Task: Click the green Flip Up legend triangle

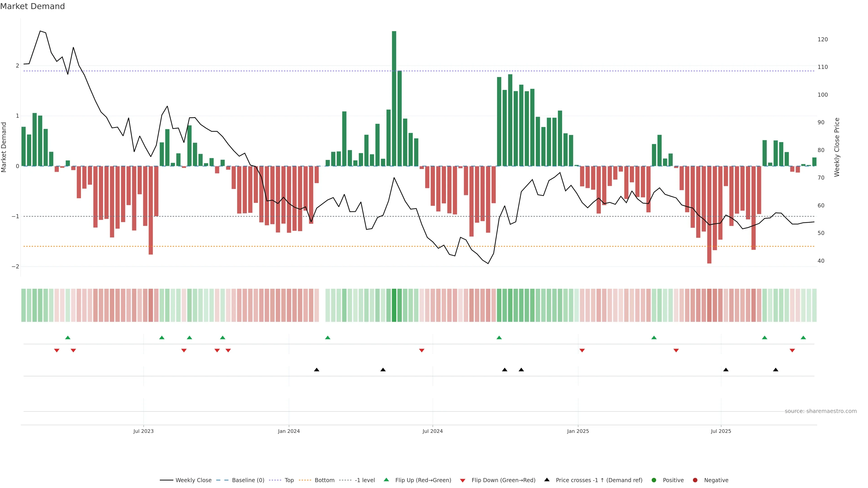Action: [386, 480]
